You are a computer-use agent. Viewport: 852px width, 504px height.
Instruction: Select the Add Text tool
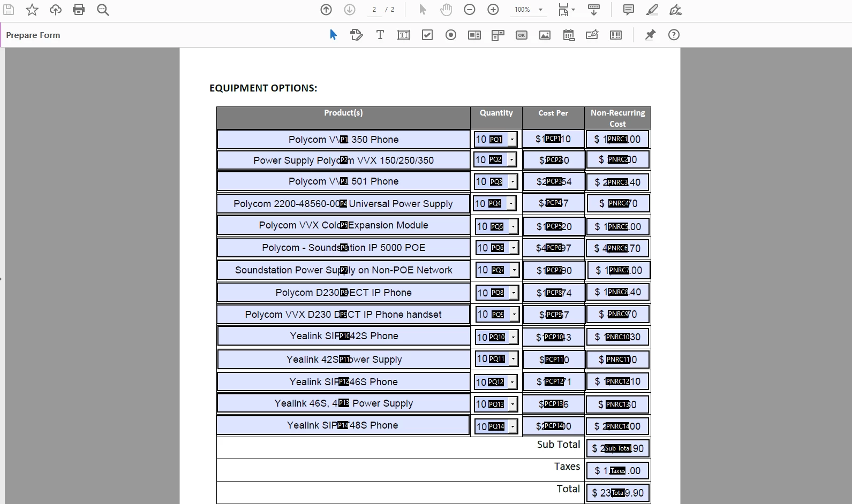point(380,35)
